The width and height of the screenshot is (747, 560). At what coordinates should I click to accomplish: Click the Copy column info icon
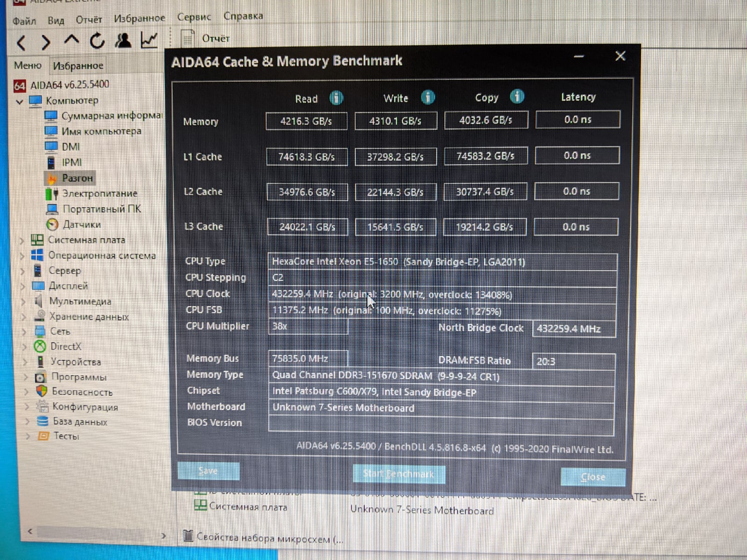[x=517, y=96]
